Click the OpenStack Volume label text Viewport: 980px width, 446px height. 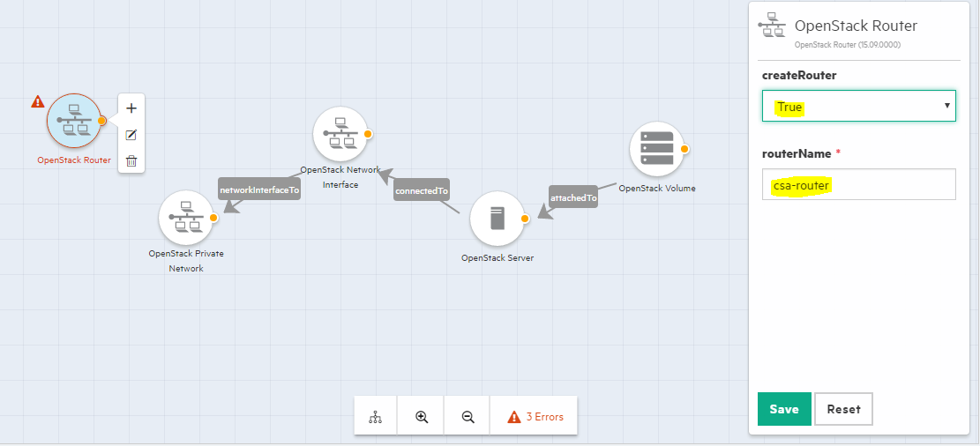point(657,188)
